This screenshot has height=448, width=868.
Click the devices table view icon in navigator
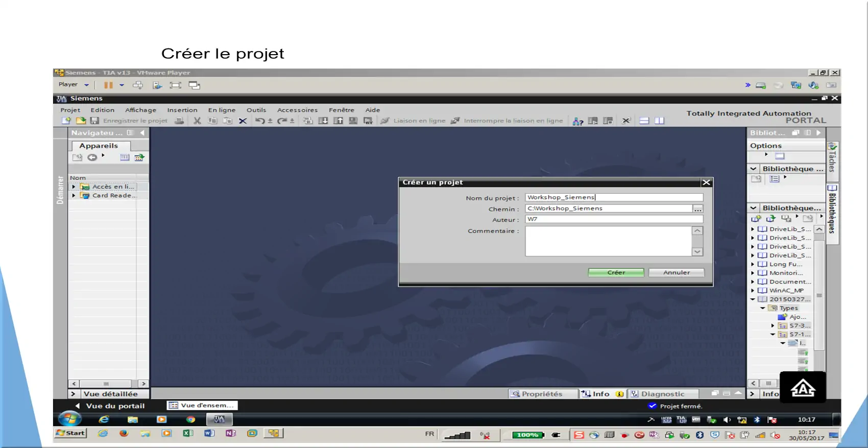point(125,157)
